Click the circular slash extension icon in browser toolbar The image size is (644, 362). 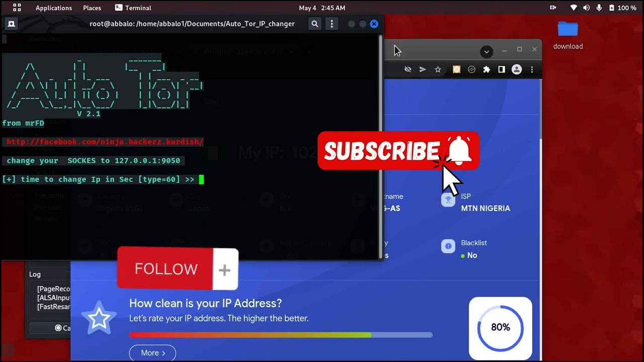pos(471,69)
